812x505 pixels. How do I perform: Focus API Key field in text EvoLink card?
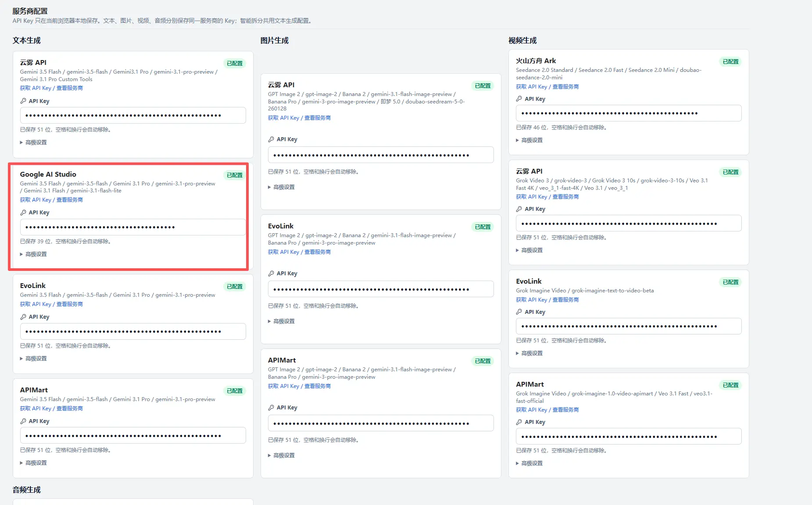(133, 331)
